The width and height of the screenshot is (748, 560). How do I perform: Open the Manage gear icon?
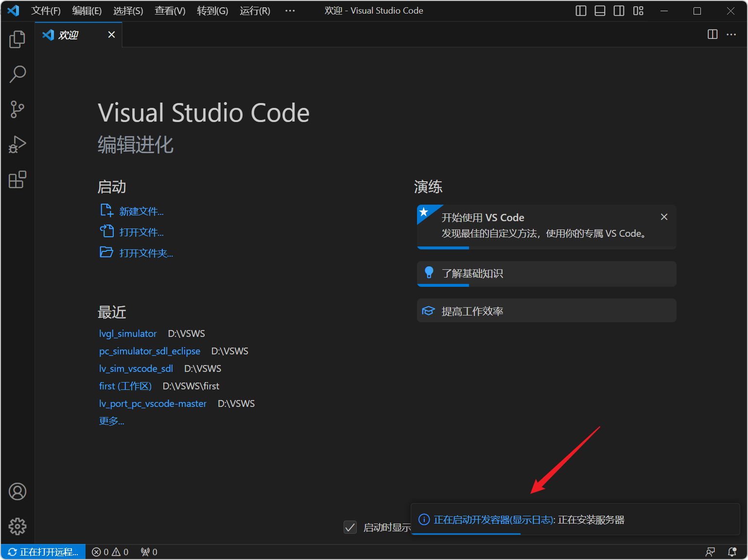17,526
